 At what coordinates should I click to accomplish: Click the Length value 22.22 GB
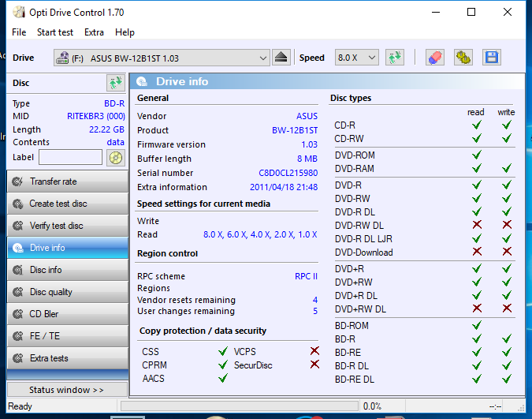(106, 129)
